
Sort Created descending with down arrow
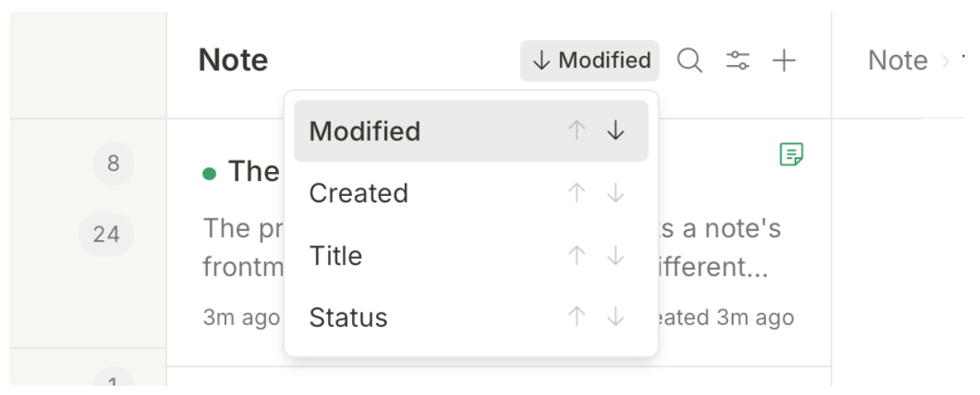pos(616,193)
